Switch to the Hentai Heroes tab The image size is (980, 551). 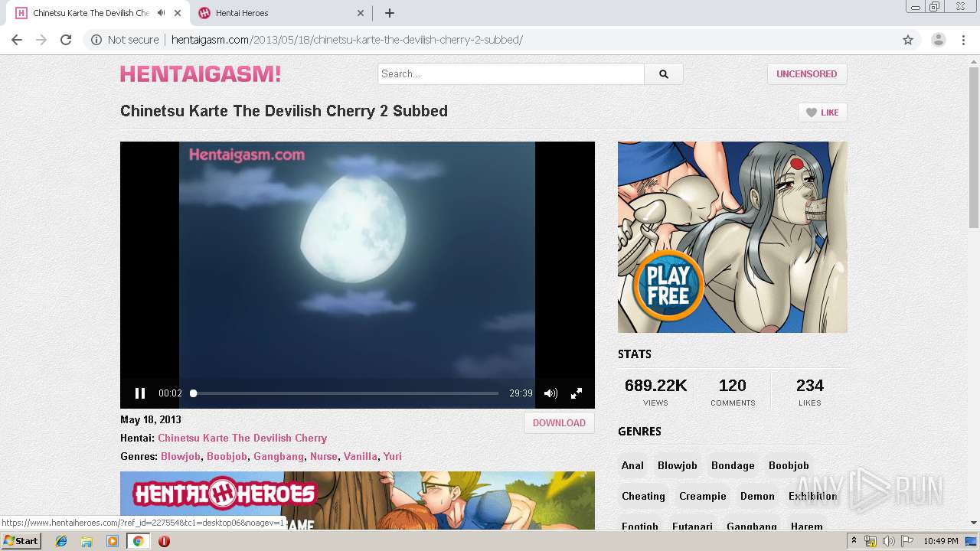point(282,13)
